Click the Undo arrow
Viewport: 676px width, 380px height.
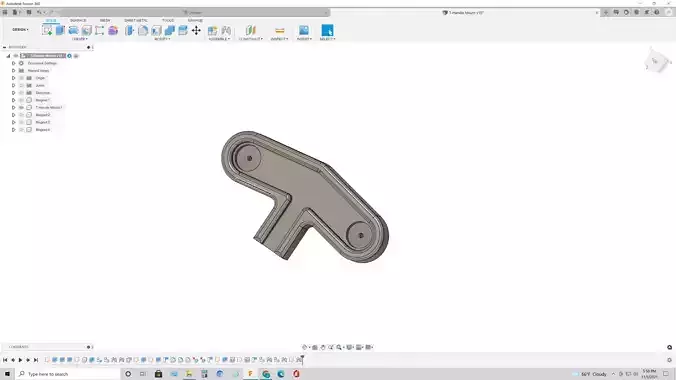point(39,13)
